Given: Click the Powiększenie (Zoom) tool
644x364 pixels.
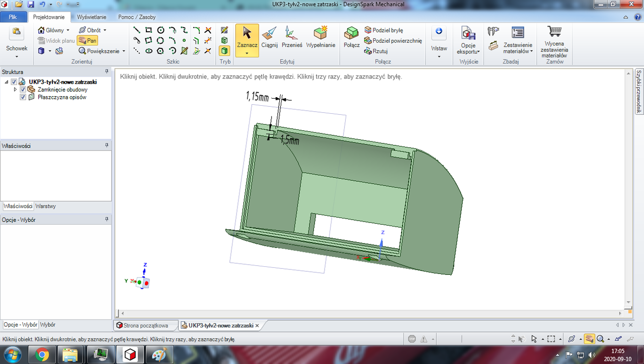Looking at the screenshot, I should point(99,51).
